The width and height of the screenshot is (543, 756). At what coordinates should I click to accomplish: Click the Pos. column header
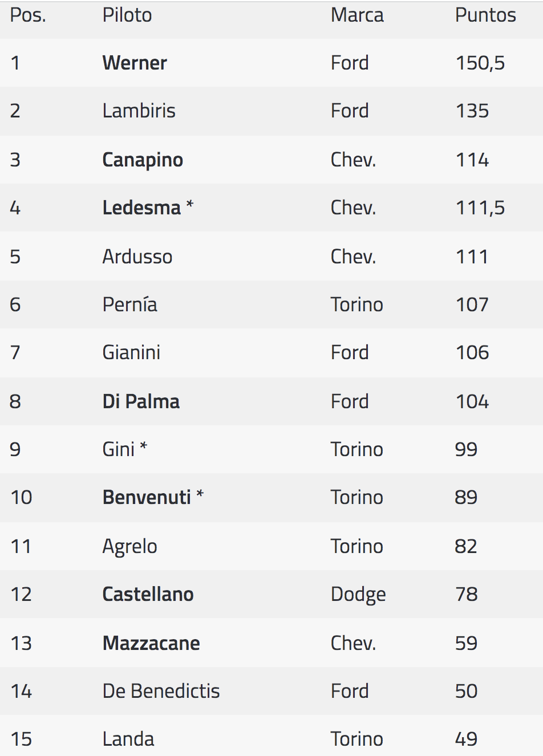pos(28,15)
